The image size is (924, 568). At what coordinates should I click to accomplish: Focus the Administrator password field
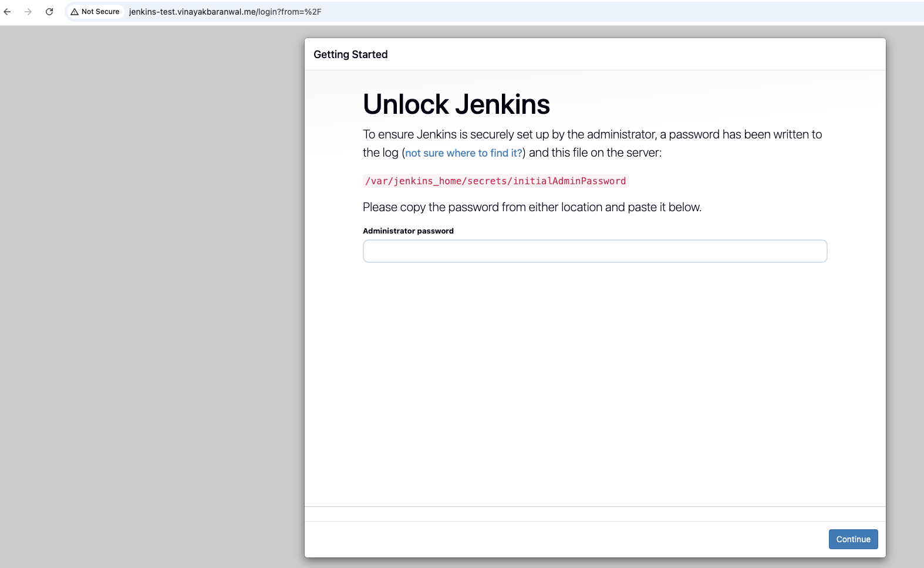(595, 251)
